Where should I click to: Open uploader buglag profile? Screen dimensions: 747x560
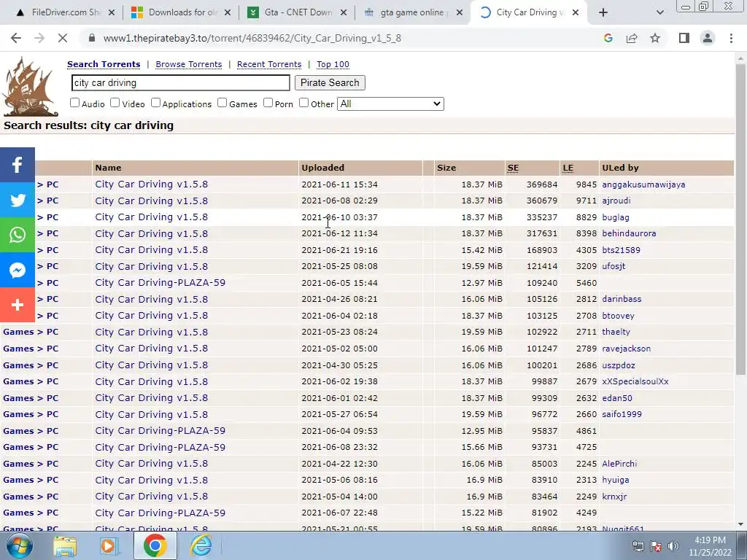tap(616, 217)
